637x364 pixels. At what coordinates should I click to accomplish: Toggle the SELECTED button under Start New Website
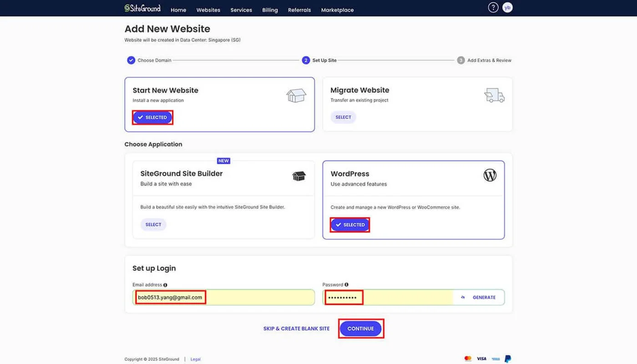click(152, 117)
